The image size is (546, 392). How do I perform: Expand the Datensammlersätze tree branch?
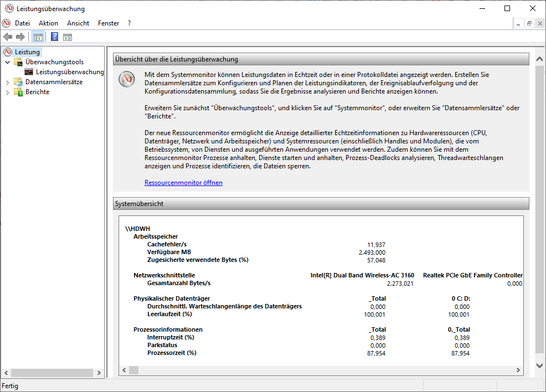pos(7,81)
